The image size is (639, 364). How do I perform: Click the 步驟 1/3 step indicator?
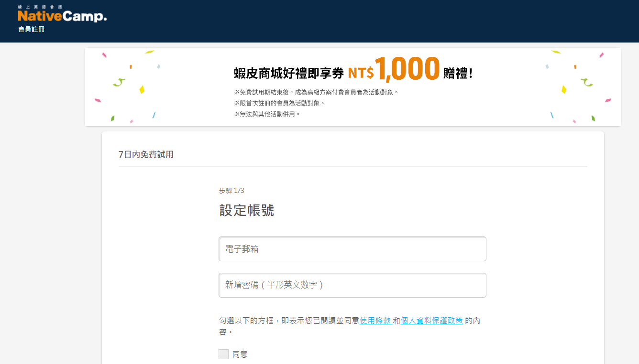pos(232,191)
